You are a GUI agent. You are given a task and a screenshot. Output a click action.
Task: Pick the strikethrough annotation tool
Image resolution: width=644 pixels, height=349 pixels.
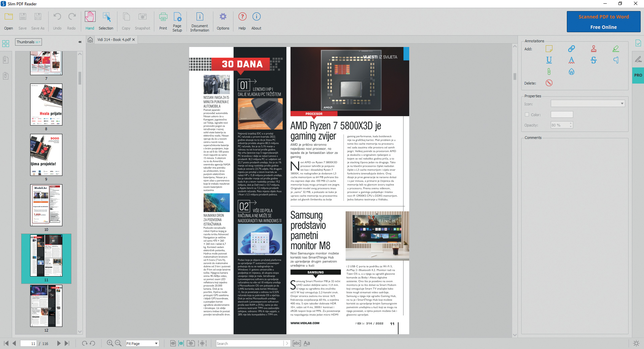(x=593, y=60)
